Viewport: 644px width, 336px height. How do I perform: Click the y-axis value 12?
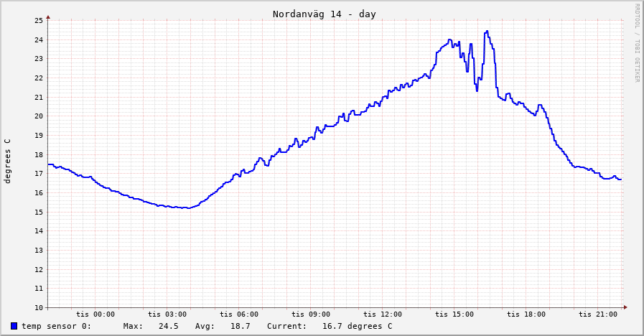click(39, 270)
